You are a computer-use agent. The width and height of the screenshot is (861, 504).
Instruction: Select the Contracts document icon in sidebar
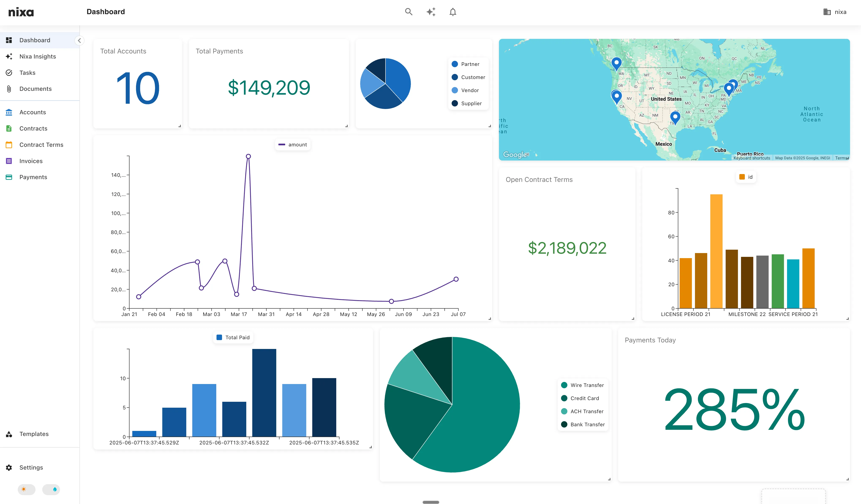[x=9, y=128]
